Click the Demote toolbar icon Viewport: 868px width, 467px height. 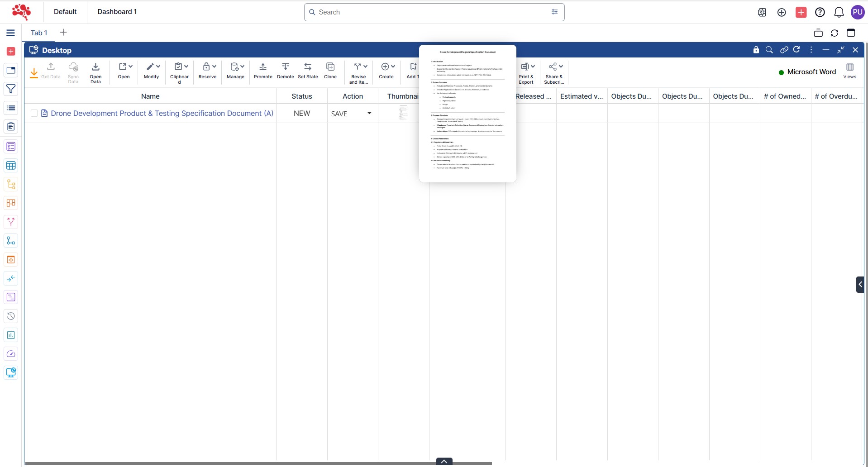click(285, 67)
